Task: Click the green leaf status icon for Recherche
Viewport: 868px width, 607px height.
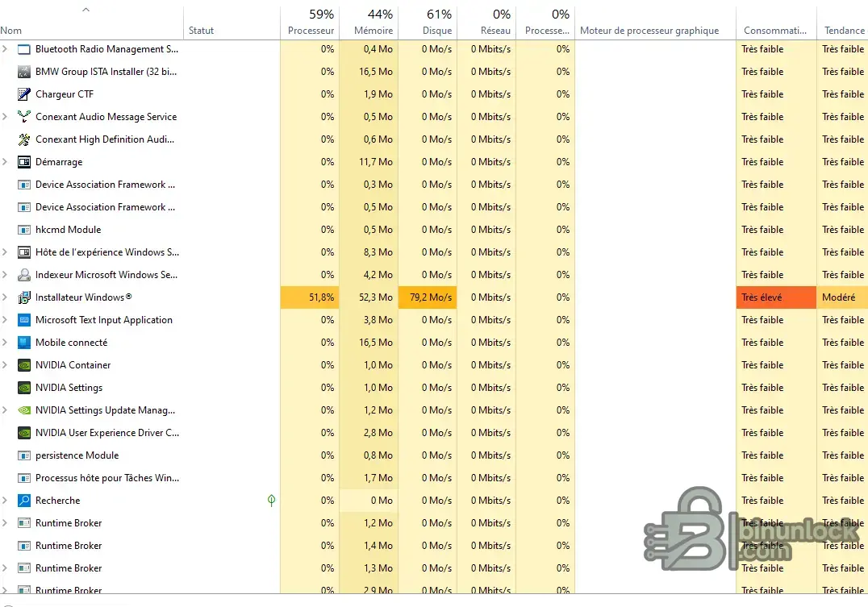Action: coord(271,501)
